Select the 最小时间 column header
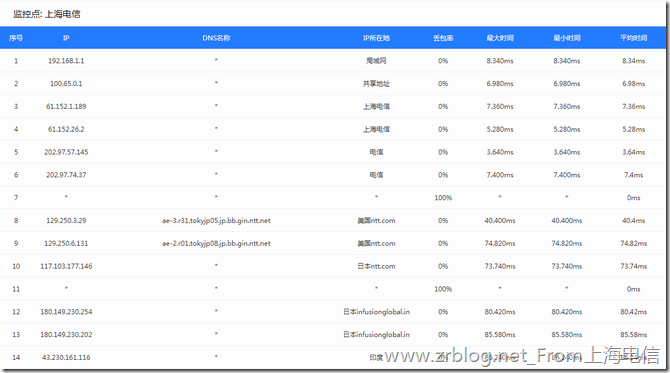 [567, 38]
